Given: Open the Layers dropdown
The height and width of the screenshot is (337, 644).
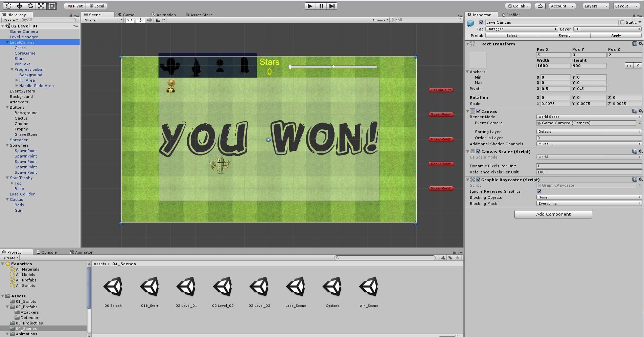Looking at the screenshot, I should (x=596, y=6).
